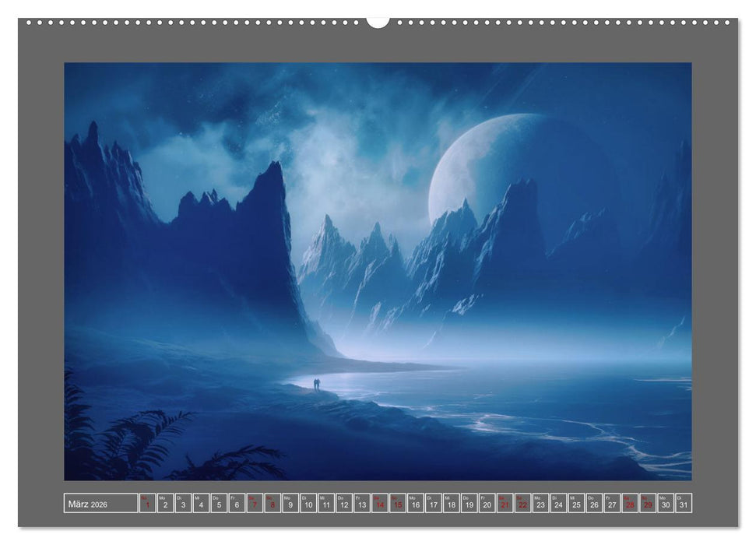Click the calendar's hanging notch at top center
The image size is (756, 545).
(x=378, y=22)
